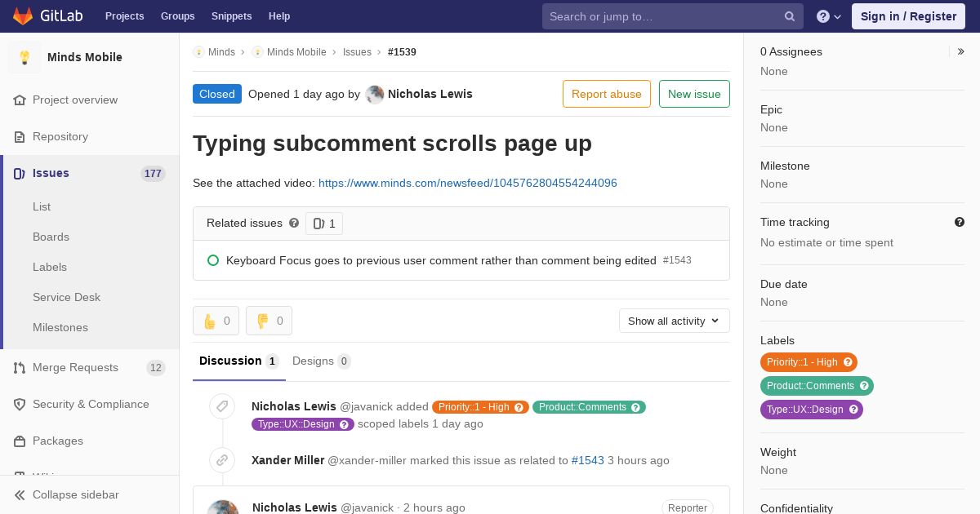Click the Project overview home icon
The image size is (980, 514).
[x=20, y=100]
